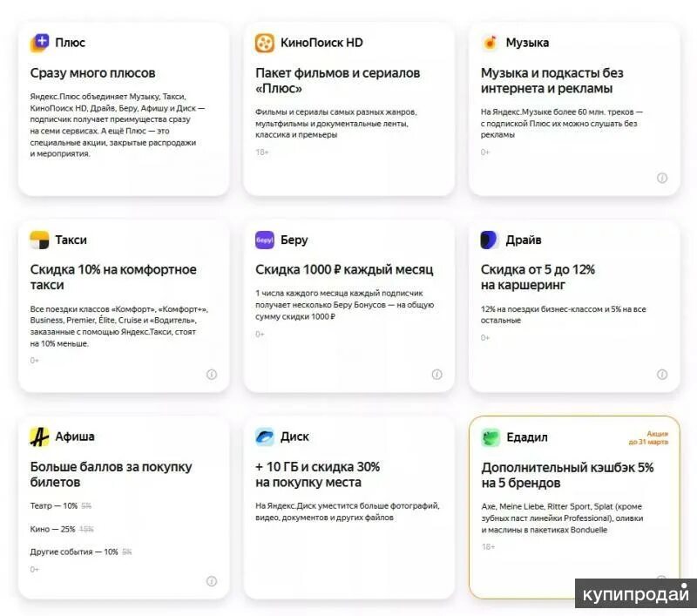Click heading Дополнительный кэшбэк 5% на 5 брендов
The width and height of the screenshot is (697, 616).
pos(567,475)
